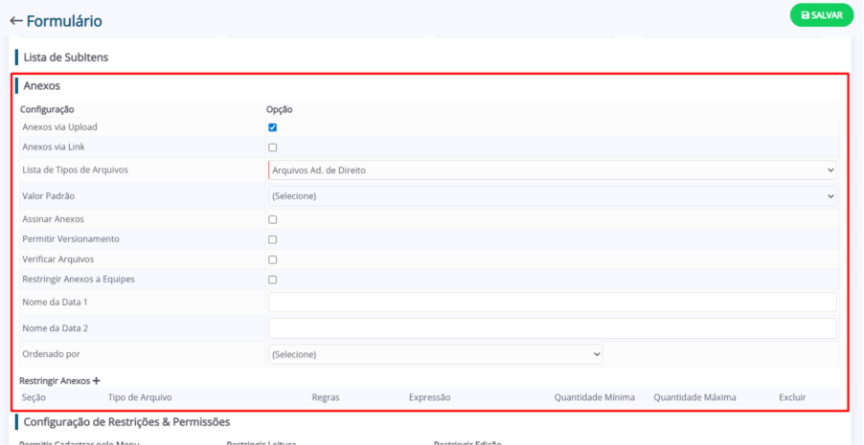The width and height of the screenshot is (864, 445).
Task: Go back using the arrow beside Formulário
Action: click(16, 21)
